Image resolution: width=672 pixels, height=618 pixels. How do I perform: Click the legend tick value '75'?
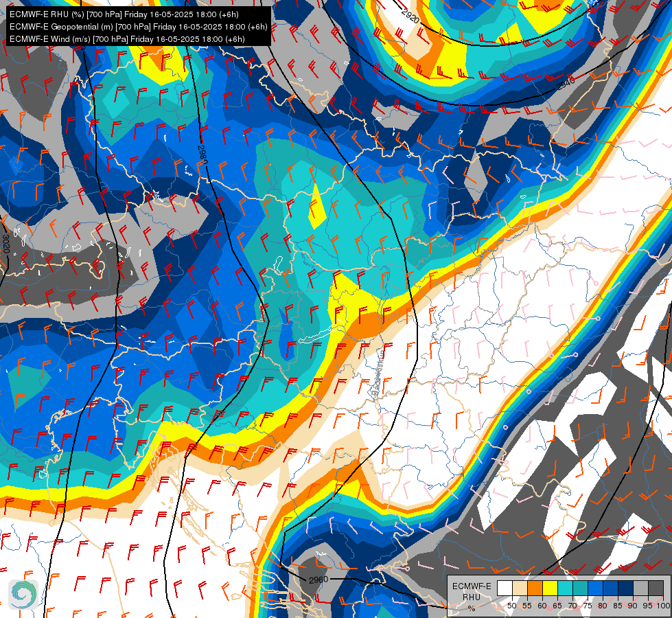pyautogui.click(x=588, y=606)
